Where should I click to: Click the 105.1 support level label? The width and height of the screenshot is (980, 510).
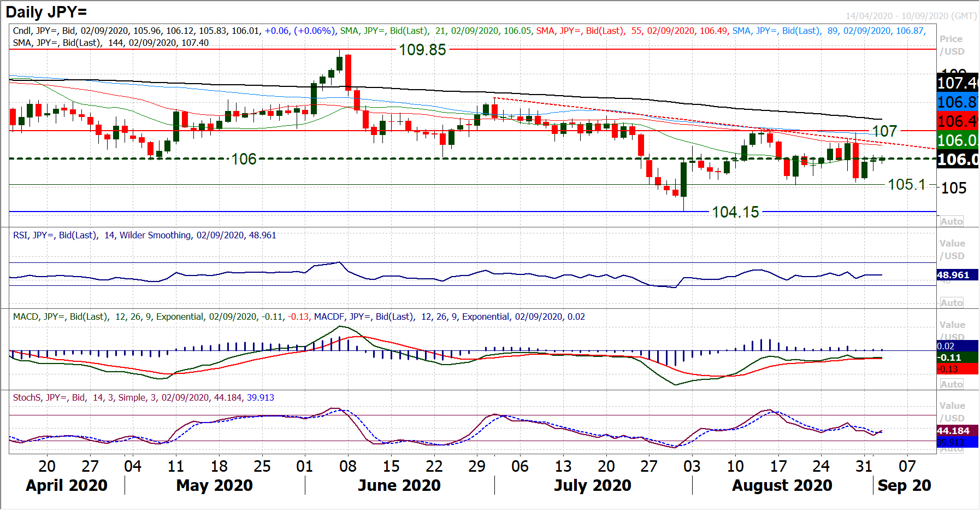click(907, 185)
